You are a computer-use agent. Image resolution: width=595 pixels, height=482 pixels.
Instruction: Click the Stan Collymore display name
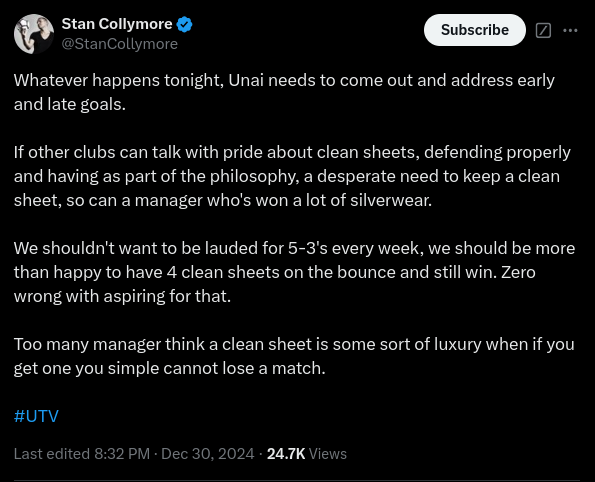[x=117, y=24]
